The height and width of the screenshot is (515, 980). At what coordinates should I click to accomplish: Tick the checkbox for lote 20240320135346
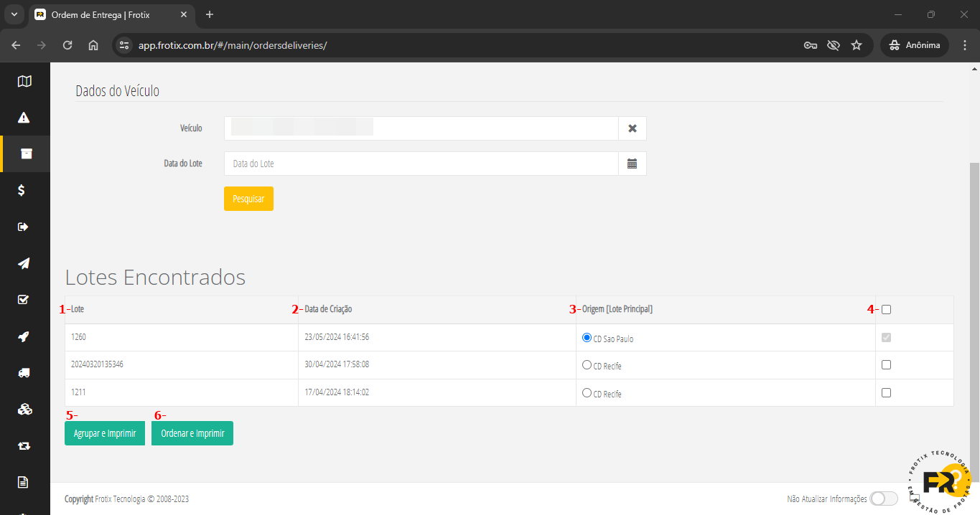point(886,364)
